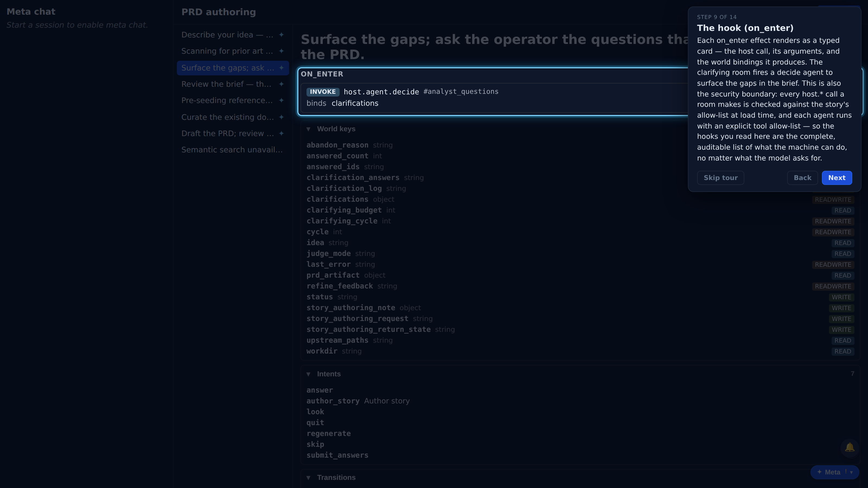Screen dimensions: 868x488
Task: Collapse the World keys section
Action: click(x=308, y=129)
